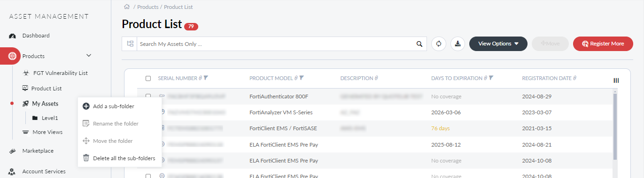
Task: Open the View Options dropdown
Action: pos(498,44)
